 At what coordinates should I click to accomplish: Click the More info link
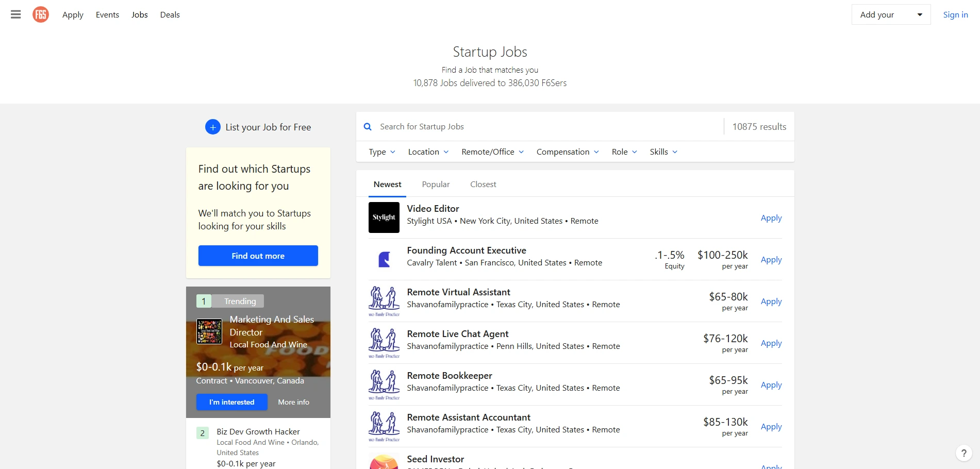(x=294, y=402)
